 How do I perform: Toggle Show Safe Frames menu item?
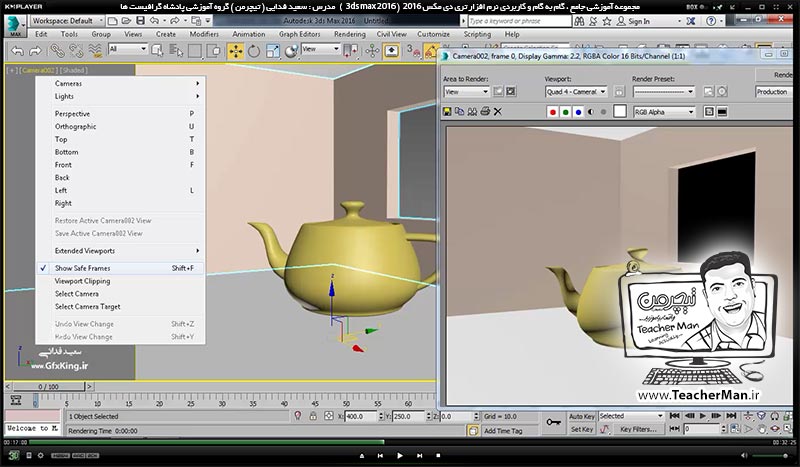[120, 268]
